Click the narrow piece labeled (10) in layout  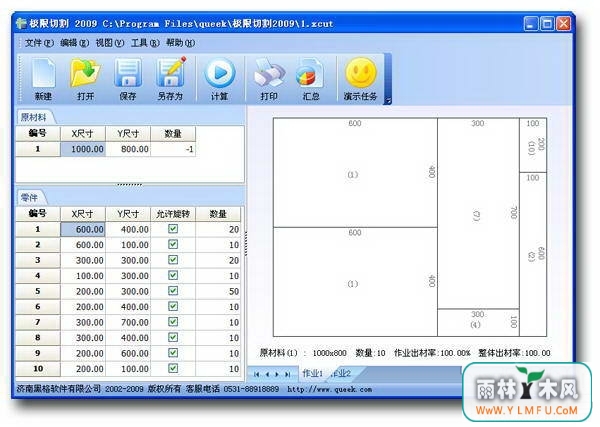pos(533,145)
